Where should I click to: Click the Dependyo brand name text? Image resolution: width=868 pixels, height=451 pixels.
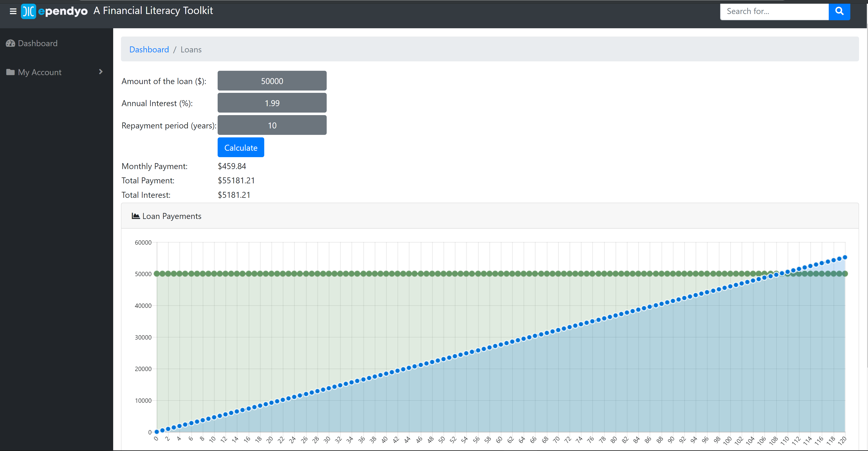click(63, 11)
